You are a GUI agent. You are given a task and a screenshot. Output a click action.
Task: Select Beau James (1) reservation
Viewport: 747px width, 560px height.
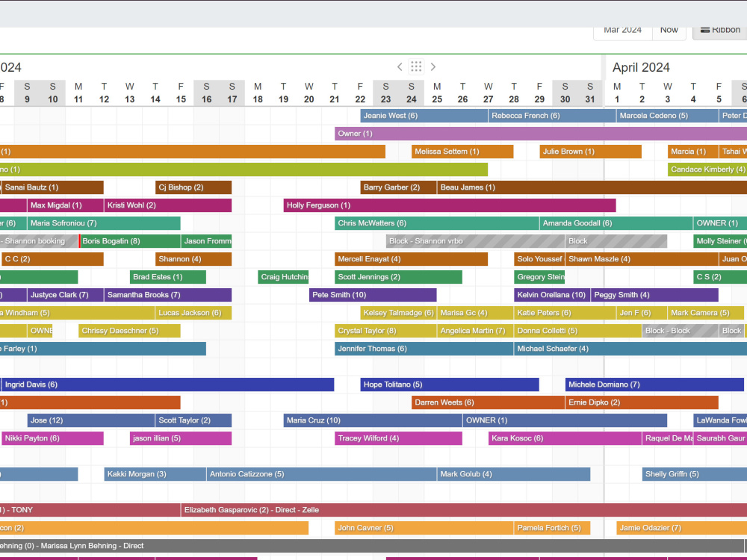coord(592,187)
